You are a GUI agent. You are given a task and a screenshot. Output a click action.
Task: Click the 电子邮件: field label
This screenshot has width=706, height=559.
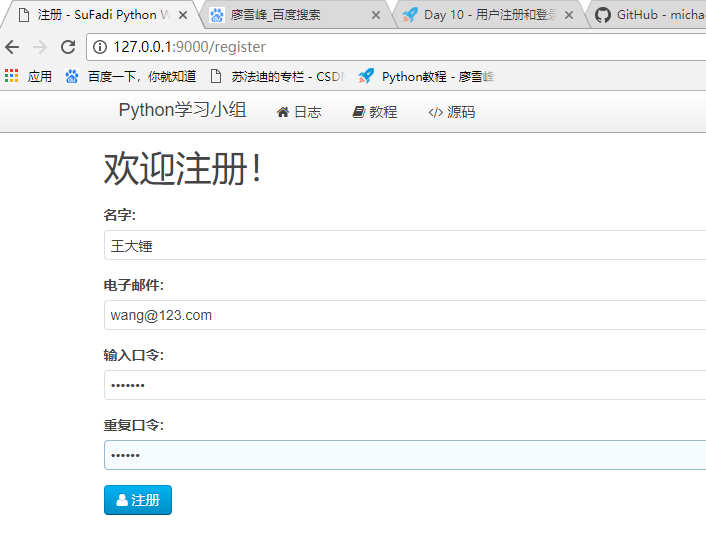[x=134, y=285]
